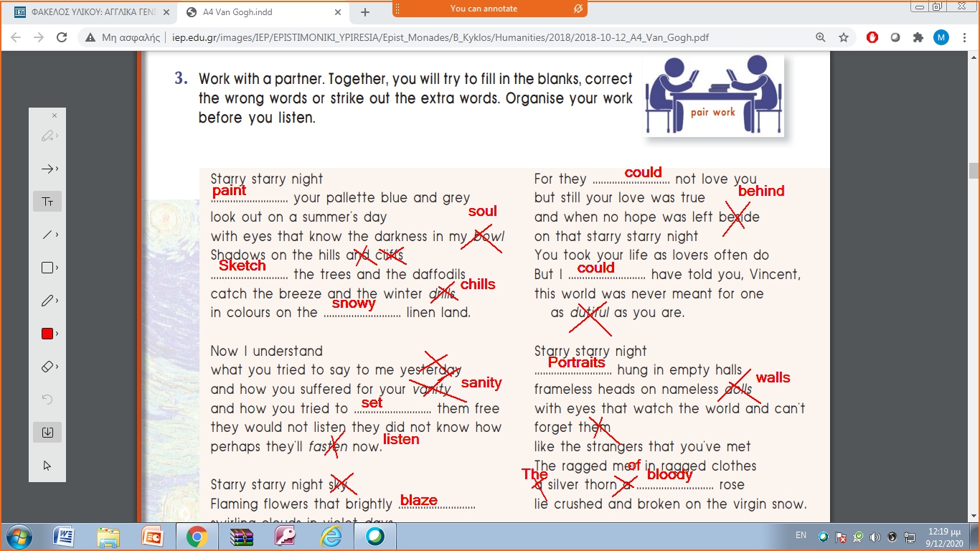
Task: Expand the pen tool options chevron
Action: 57,301
